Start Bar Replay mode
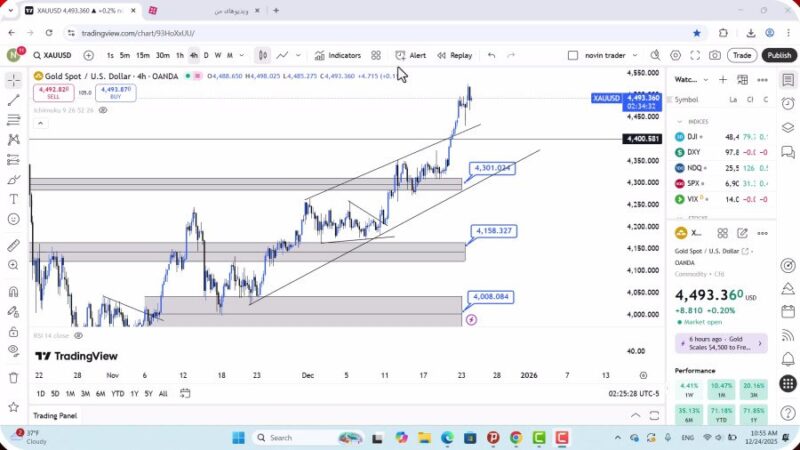This screenshot has height=450, width=800. (x=454, y=55)
